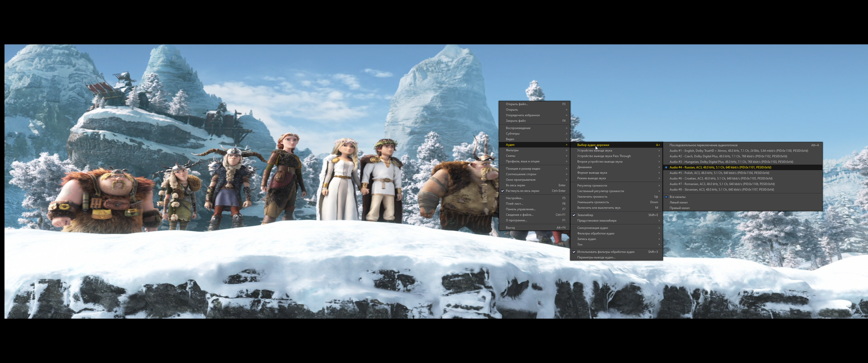Open 'О программе...' entry
Viewport: 868px width, 363px height.
click(534, 220)
